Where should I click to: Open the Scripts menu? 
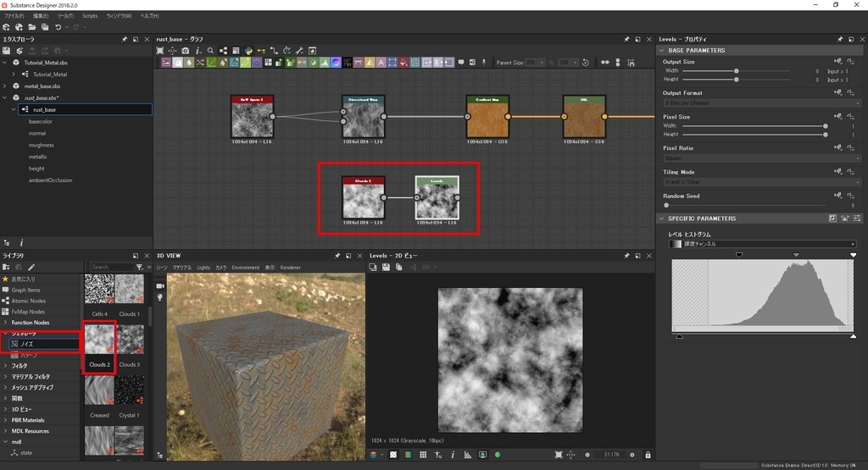tap(89, 16)
